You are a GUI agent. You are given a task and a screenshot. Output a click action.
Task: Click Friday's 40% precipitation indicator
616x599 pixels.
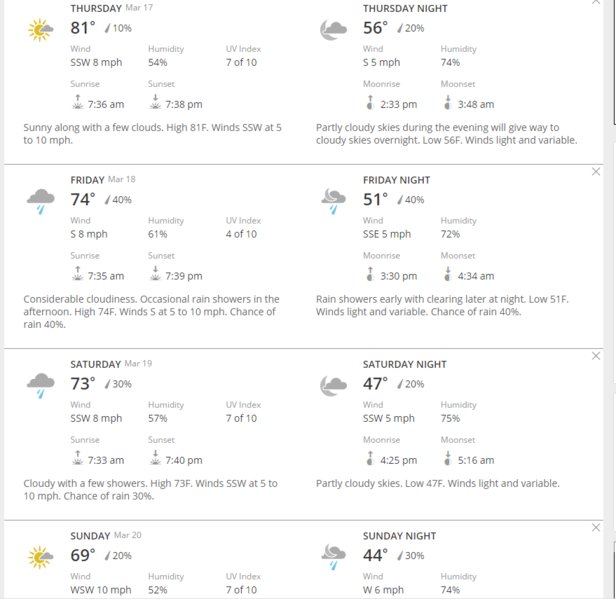point(118,200)
